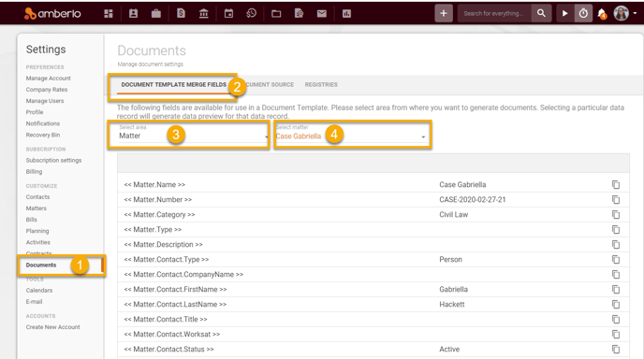Image resolution: width=644 pixels, height=359 pixels.
Task: Open Notifications settings
Action: coord(43,123)
